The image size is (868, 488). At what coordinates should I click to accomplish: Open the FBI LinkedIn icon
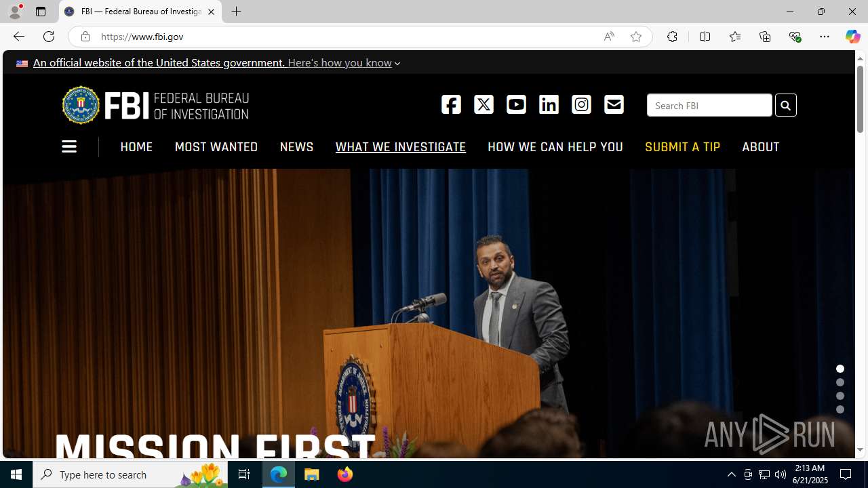[549, 104]
